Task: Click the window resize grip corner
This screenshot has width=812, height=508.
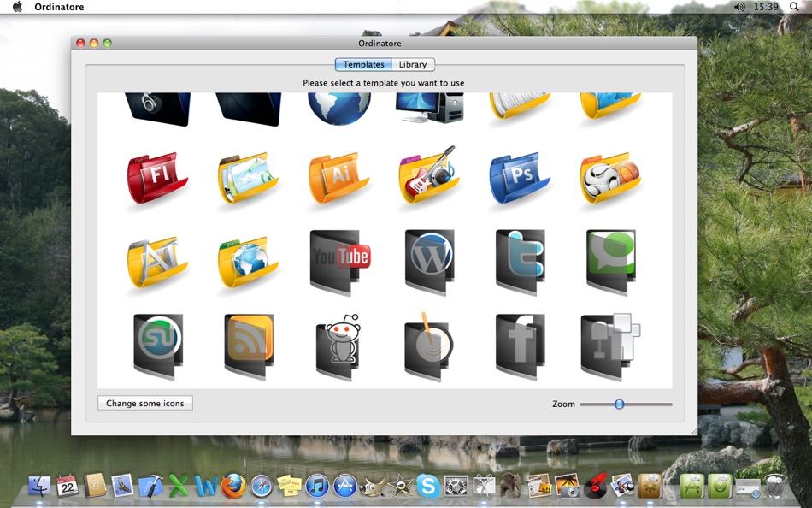Action: point(693,431)
